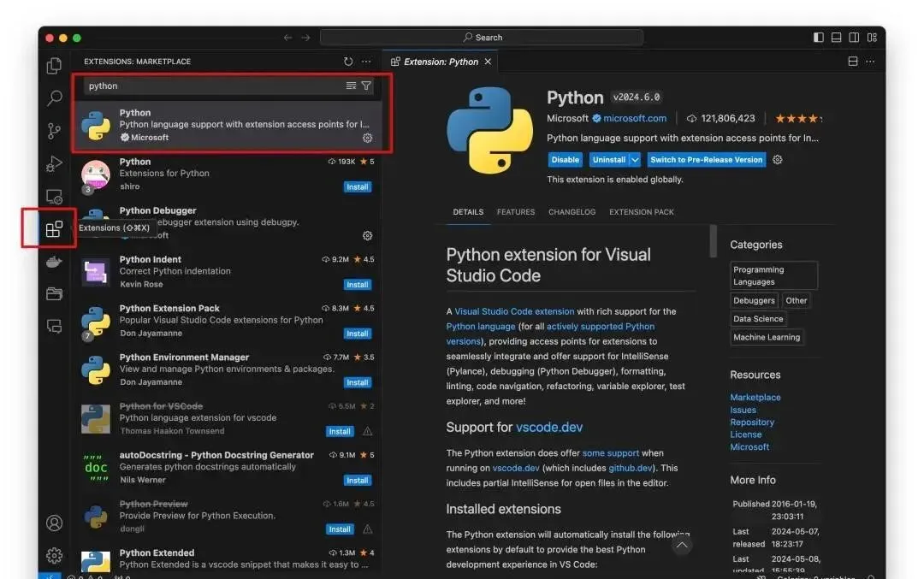Screen dimensions: 924x579
Task: Select the Machine Learning category tag
Action: 766,337
